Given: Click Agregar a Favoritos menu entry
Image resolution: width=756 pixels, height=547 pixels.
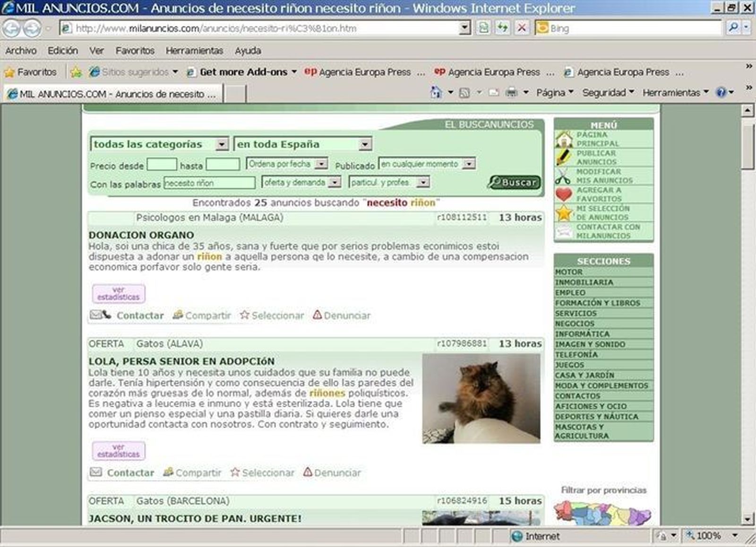Looking at the screenshot, I should [x=604, y=195].
